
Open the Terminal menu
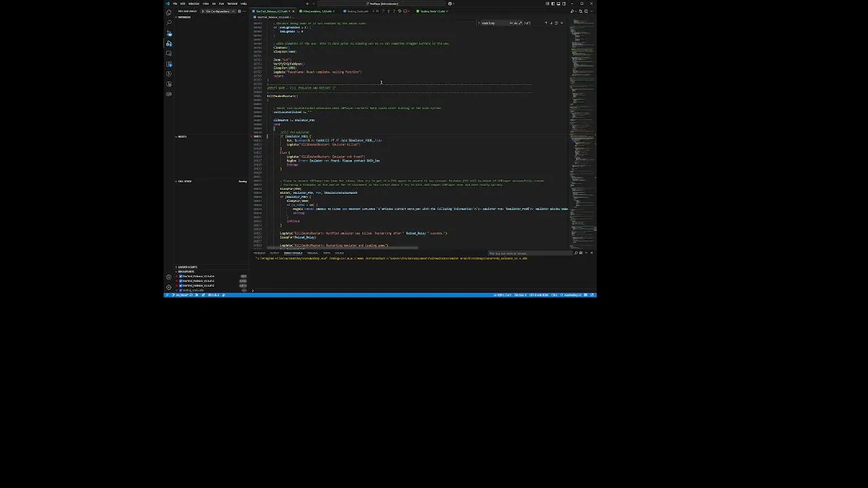tap(232, 3)
